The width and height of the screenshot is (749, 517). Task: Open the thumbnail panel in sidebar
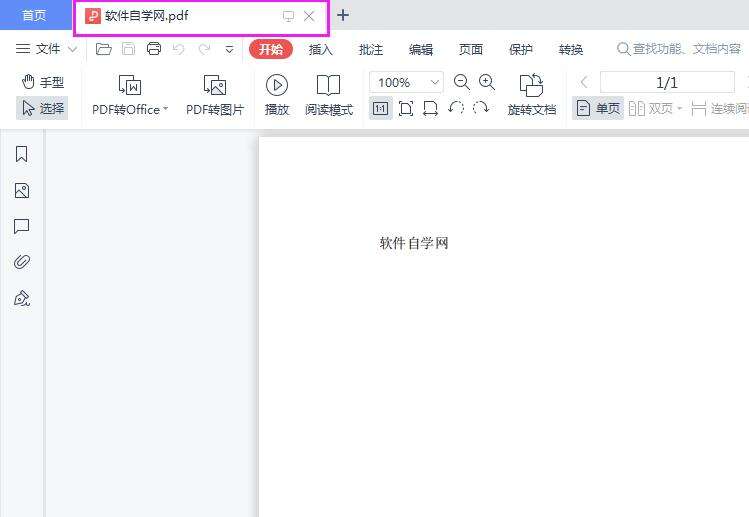pos(21,191)
